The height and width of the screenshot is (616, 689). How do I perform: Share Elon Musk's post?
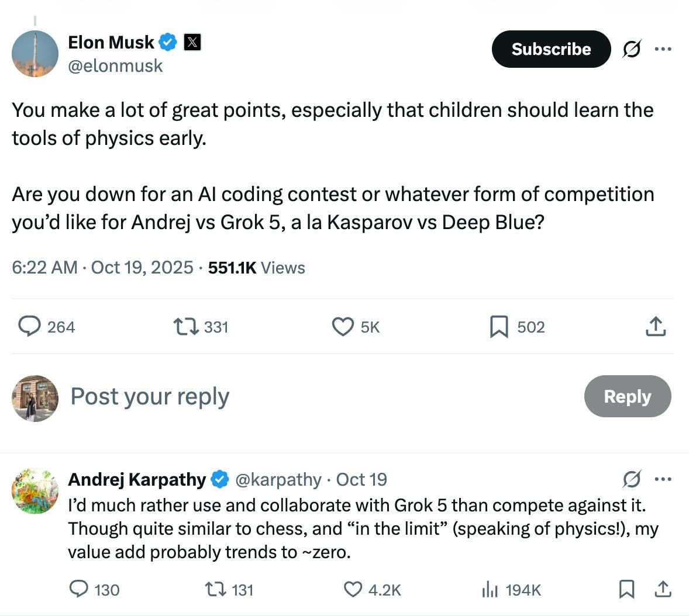[656, 327]
